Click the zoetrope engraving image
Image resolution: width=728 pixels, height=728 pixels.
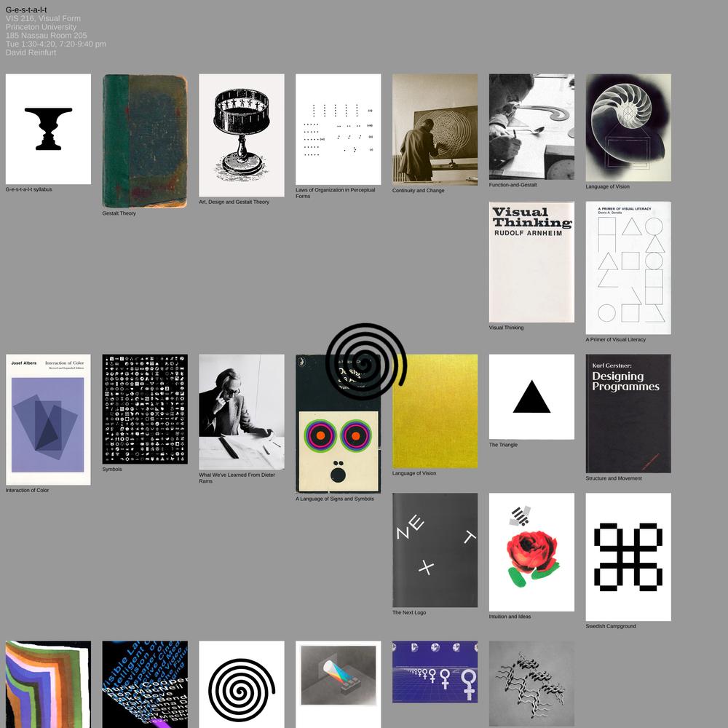242,135
